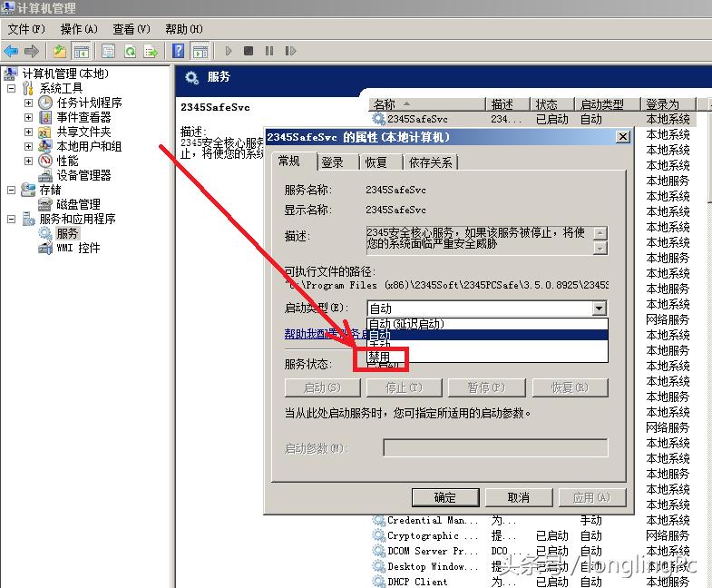The width and height of the screenshot is (712, 588).
Task: Choose 自动(延迟启动) from the startup list
Action: pos(487,324)
